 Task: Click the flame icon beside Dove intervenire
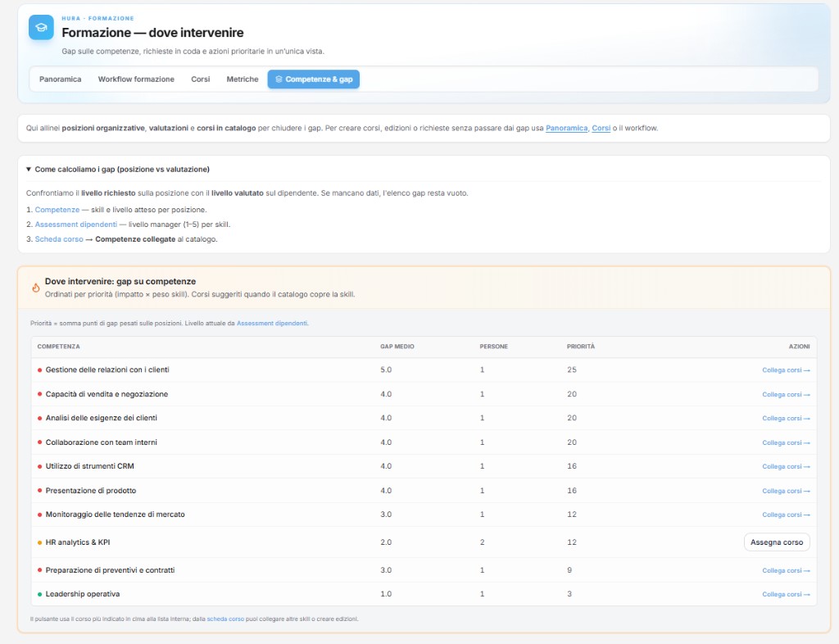tap(35, 288)
